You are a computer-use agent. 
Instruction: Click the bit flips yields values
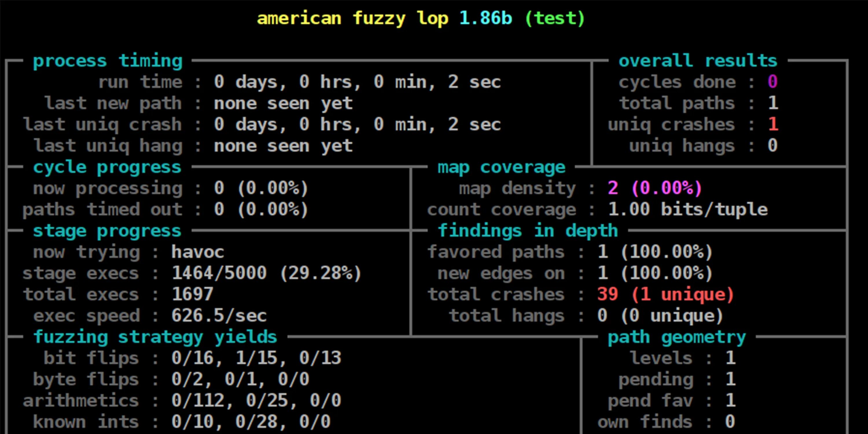256,358
